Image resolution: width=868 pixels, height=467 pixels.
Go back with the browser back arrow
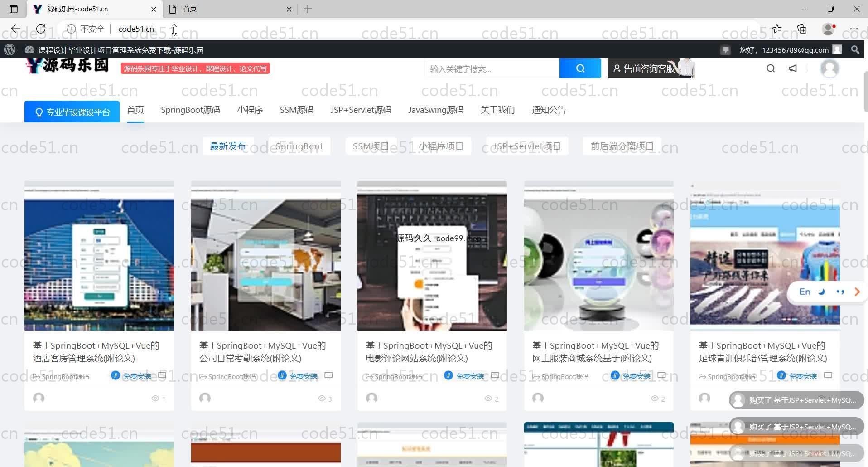coord(15,29)
